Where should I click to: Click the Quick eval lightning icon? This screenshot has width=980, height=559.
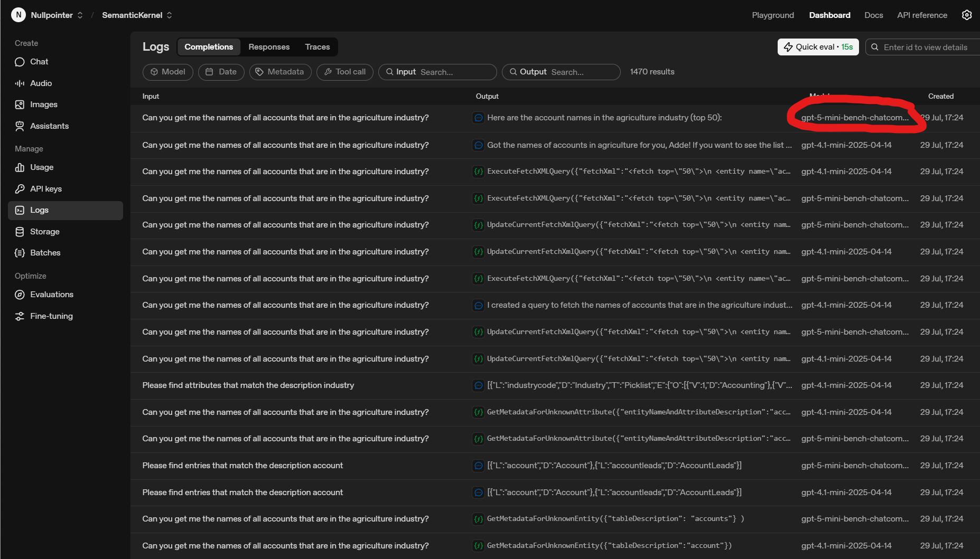point(788,47)
